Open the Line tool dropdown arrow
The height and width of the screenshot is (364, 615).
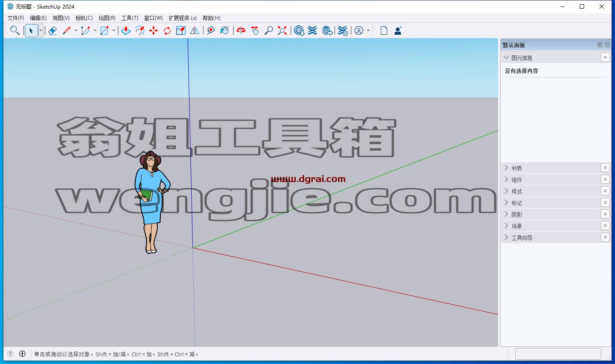(76, 30)
